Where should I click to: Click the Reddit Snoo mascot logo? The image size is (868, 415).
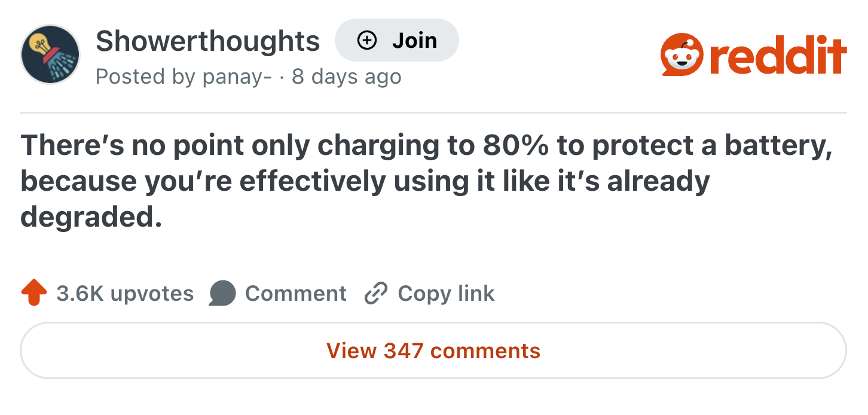pyautogui.click(x=681, y=56)
